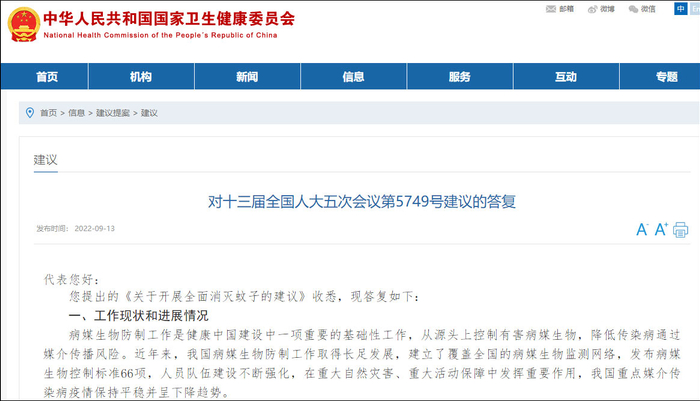The width and height of the screenshot is (700, 401).
Task: Click the article title about 第5749号建议
Action: (362, 202)
